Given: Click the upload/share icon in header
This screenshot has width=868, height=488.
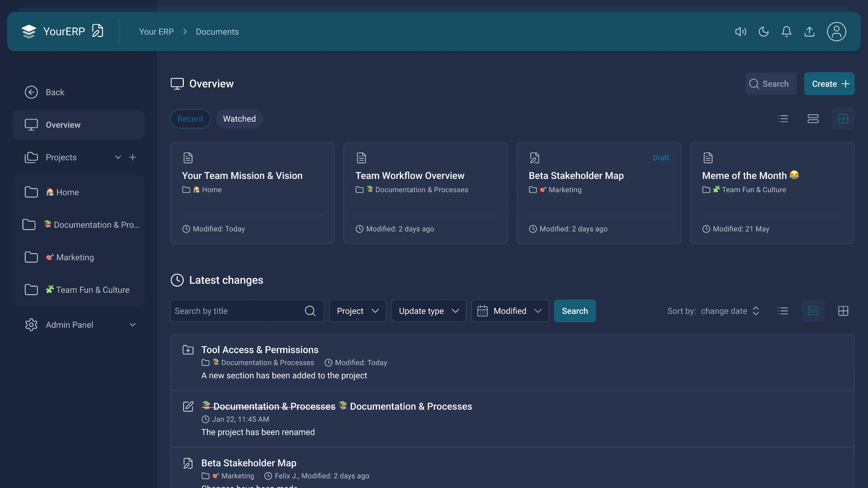Looking at the screenshot, I should (809, 32).
